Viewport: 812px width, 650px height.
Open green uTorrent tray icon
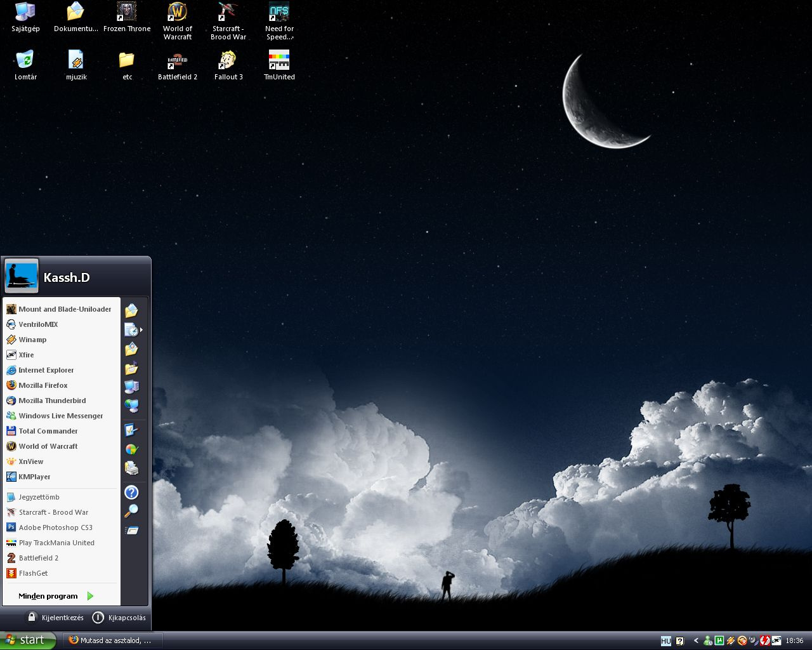pyautogui.click(x=719, y=641)
